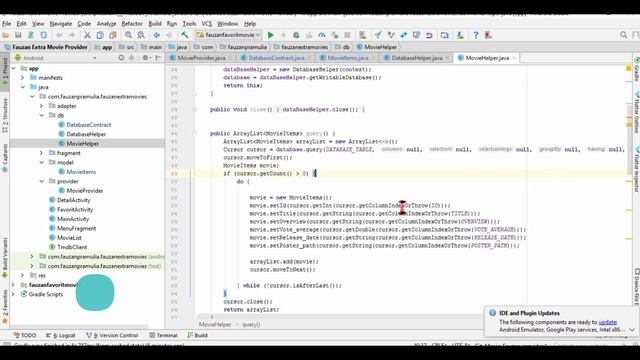Click the Paste icon in toolbar

click(113, 35)
